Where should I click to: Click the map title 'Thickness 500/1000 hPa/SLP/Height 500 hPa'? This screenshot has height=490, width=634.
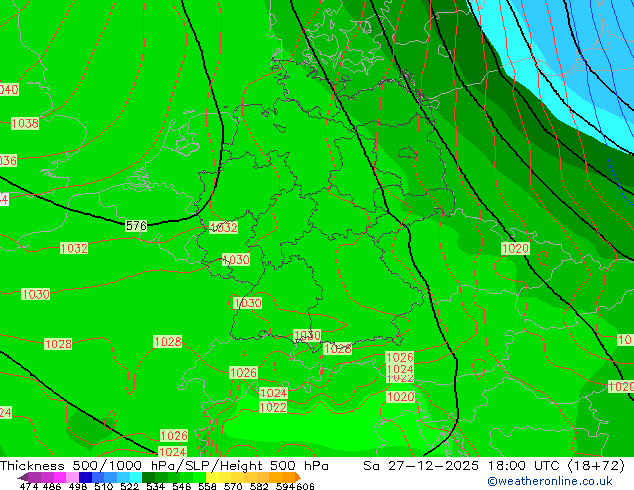click(164, 466)
